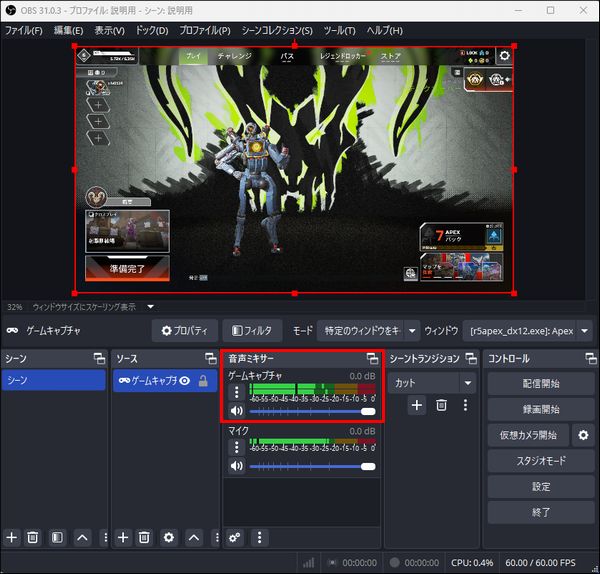600x574 pixels.
Task: Click 終了 button to exit OBS
Action: (541, 512)
